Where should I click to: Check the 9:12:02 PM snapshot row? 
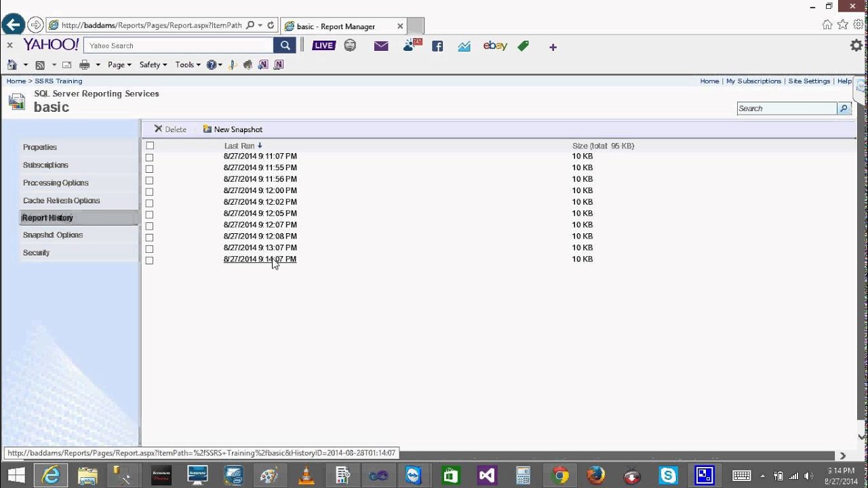tap(149, 203)
